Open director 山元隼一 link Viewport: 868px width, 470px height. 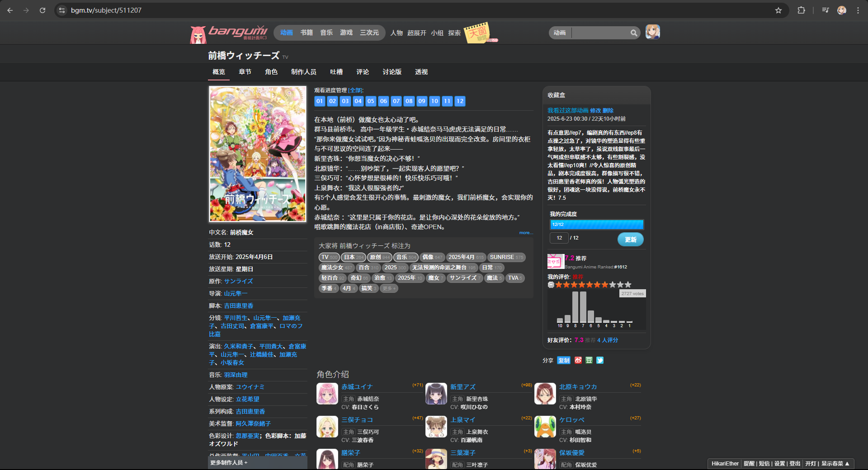click(x=236, y=293)
